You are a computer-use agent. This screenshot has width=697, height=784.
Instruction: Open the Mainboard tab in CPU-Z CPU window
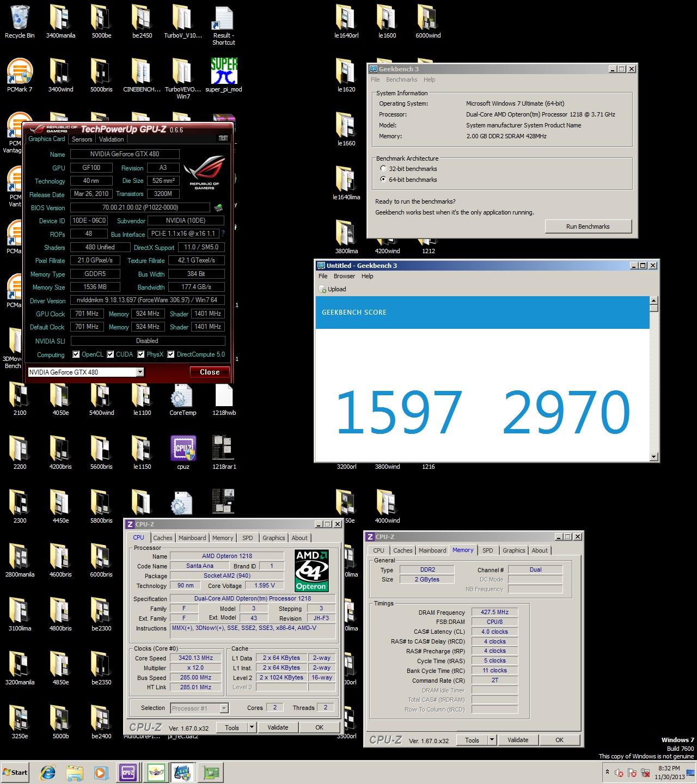pyautogui.click(x=192, y=538)
